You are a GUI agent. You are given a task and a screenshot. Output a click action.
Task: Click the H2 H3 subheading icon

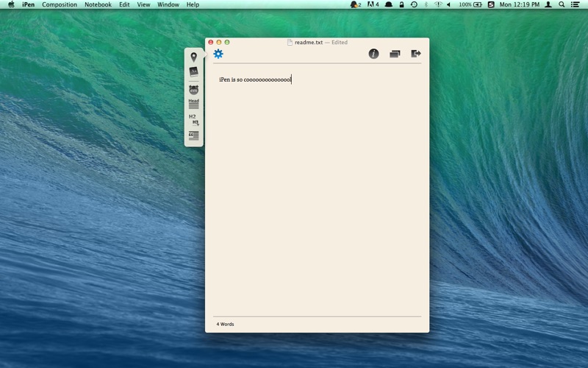coord(193,119)
